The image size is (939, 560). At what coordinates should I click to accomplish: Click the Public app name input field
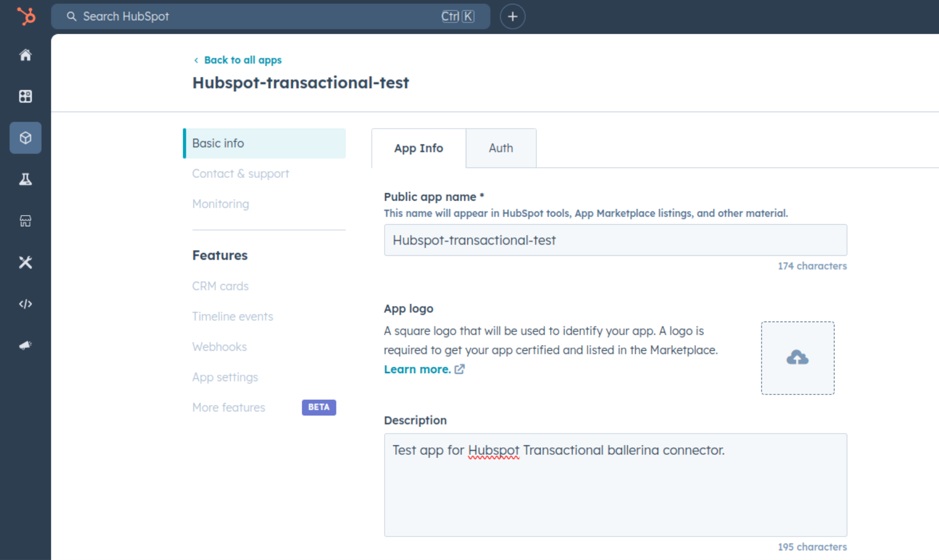(615, 240)
